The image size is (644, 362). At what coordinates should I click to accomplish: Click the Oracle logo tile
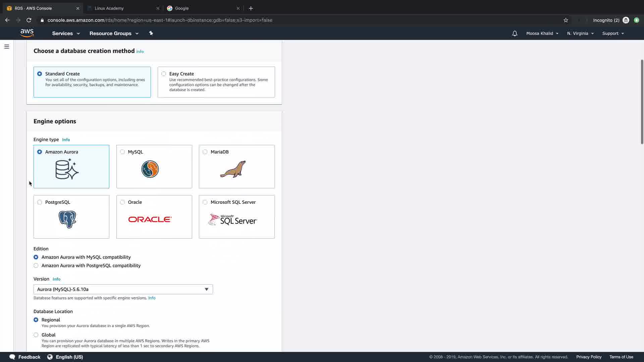(x=150, y=220)
